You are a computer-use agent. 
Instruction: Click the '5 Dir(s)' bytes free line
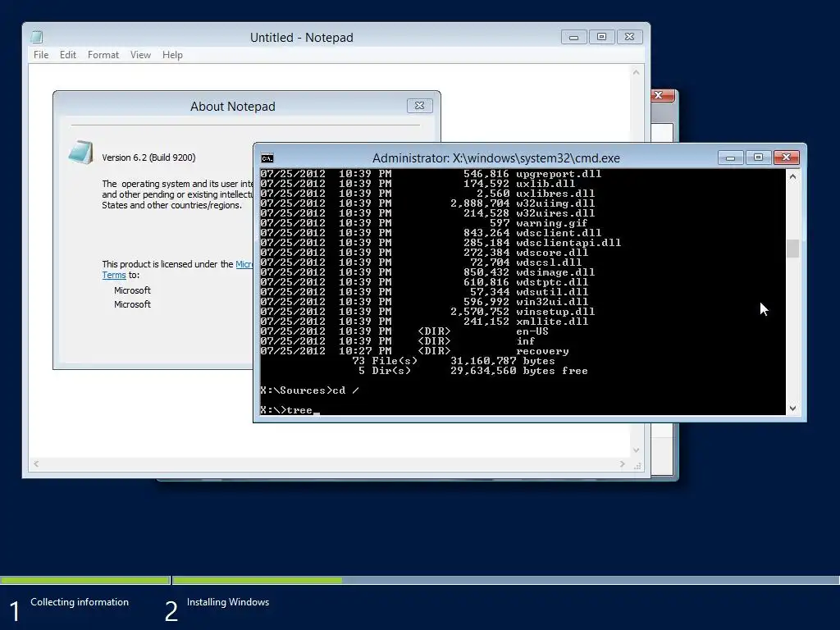(x=473, y=371)
